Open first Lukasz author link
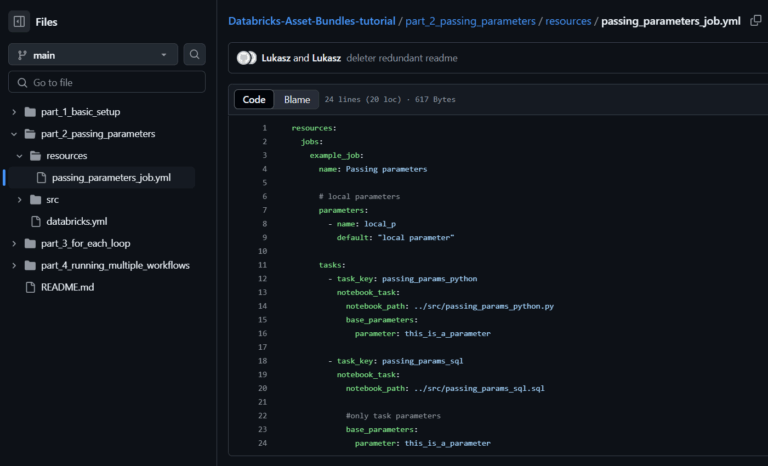768x466 pixels. [276, 58]
